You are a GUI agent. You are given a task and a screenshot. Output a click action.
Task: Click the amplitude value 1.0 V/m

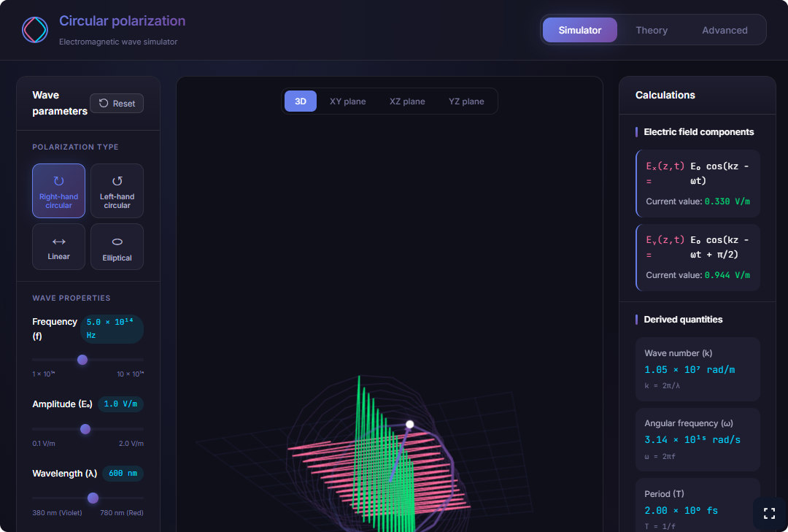coord(120,404)
